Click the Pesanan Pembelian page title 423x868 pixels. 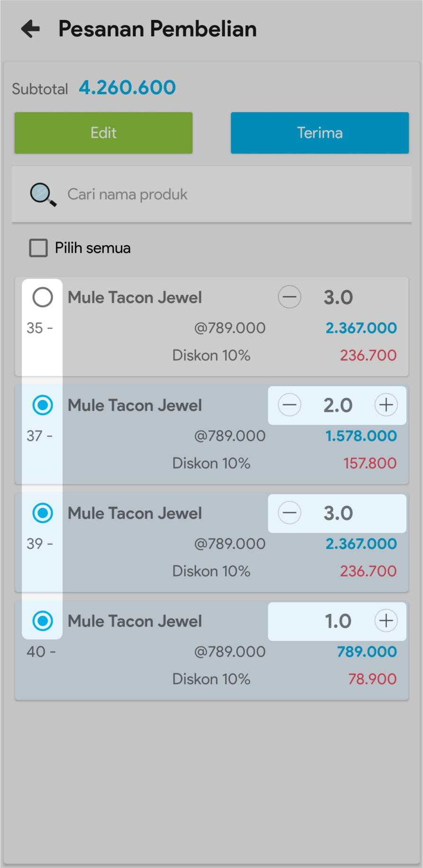click(157, 29)
